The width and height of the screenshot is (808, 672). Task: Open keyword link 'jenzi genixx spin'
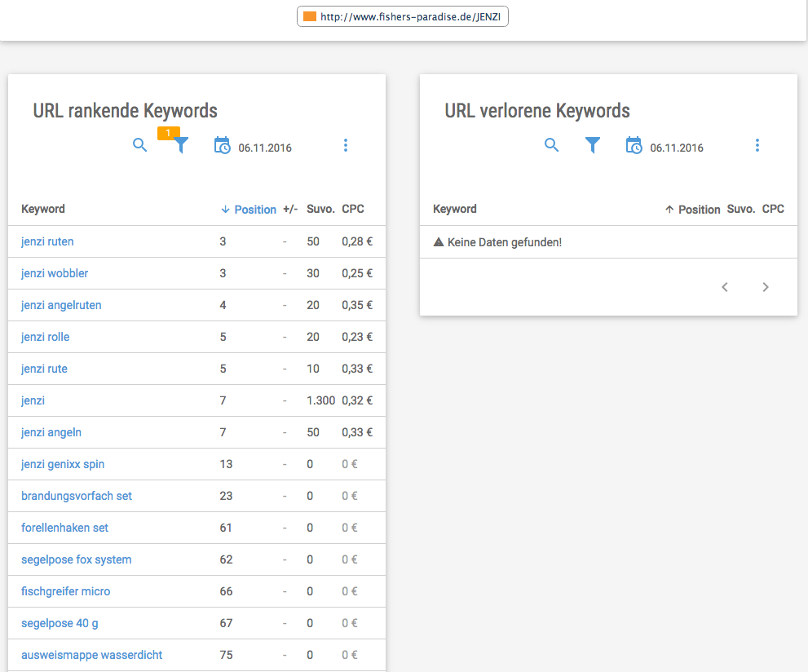pos(63,464)
